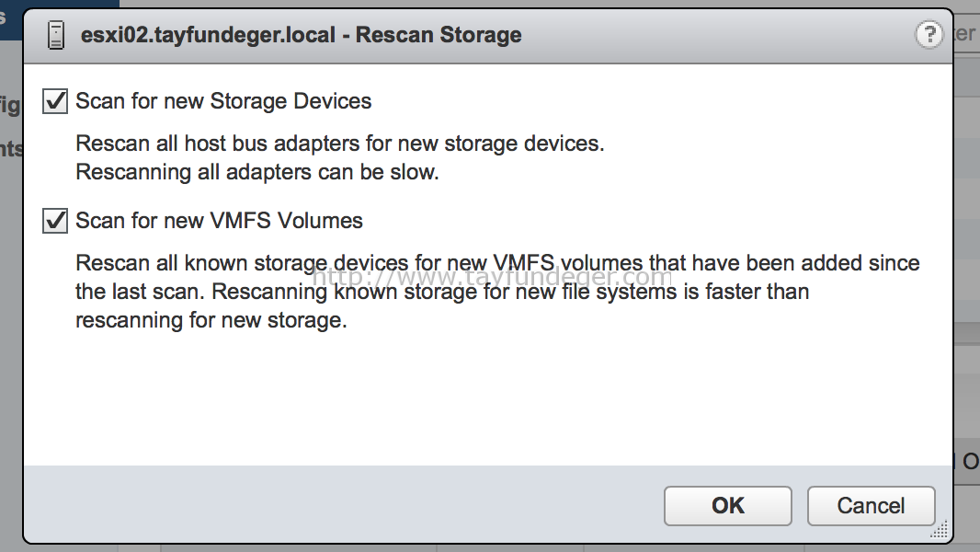This screenshot has width=980, height=552.
Task: Click the 'Scan for new Storage Devices' label
Action: [x=223, y=101]
